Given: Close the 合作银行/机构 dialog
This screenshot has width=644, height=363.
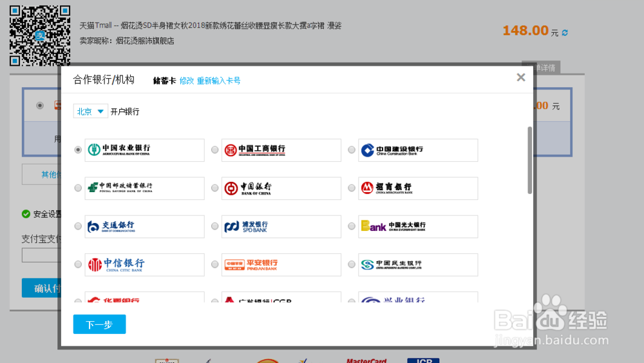Looking at the screenshot, I should [x=521, y=77].
